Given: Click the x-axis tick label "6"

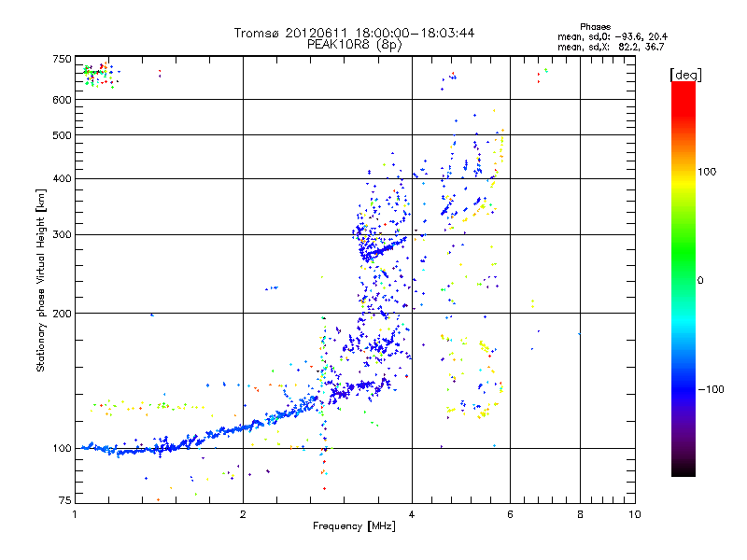Looking at the screenshot, I should coord(510,514).
